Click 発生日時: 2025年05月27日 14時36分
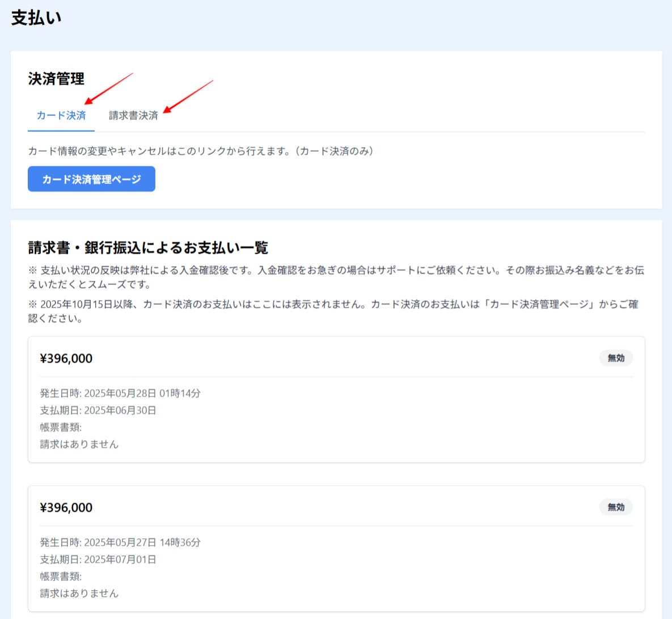The image size is (672, 619). tap(120, 542)
